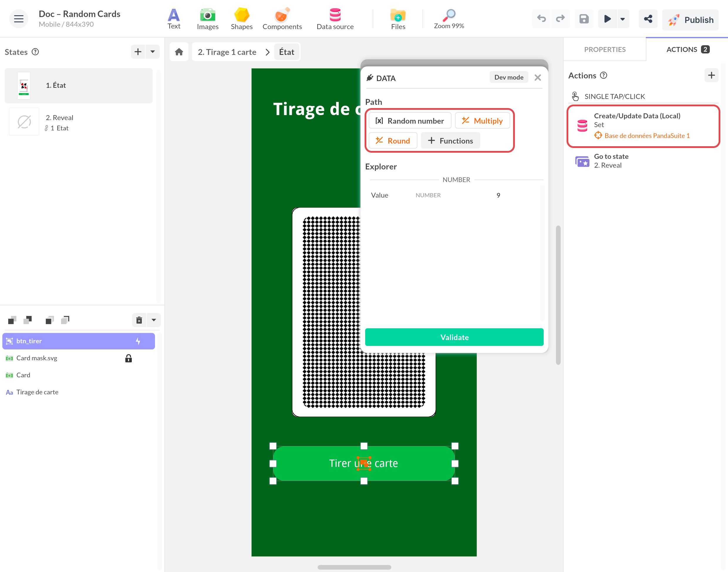This screenshot has width=728, height=572.
Task: Open the Components tool
Action: tap(282, 19)
